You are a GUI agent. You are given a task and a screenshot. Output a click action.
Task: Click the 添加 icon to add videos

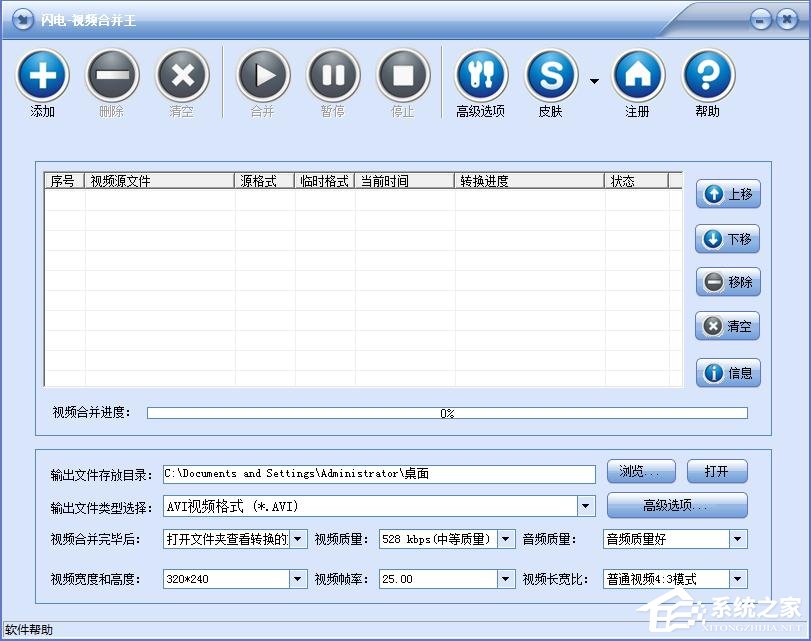pyautogui.click(x=42, y=76)
